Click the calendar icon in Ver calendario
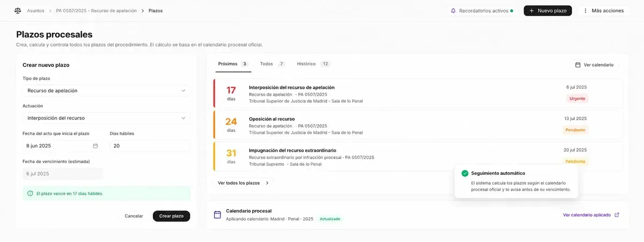Viewport: 644px width, 242px height. pos(578,65)
